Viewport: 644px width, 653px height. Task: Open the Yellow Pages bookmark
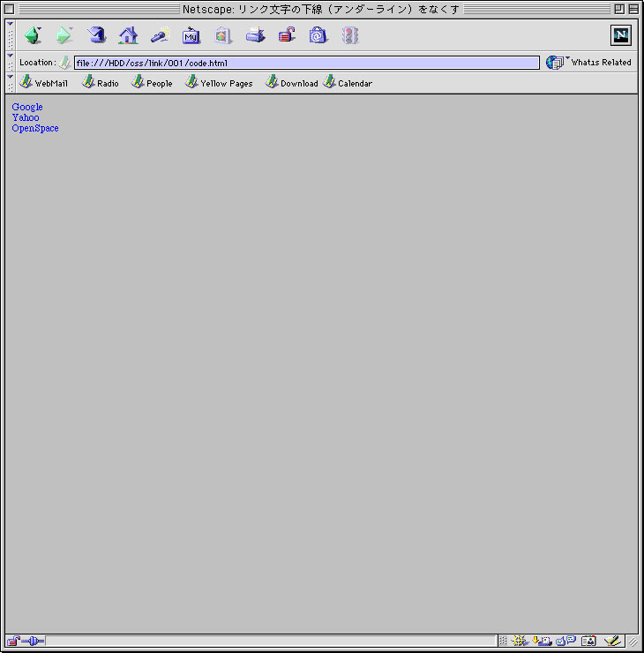(220, 83)
